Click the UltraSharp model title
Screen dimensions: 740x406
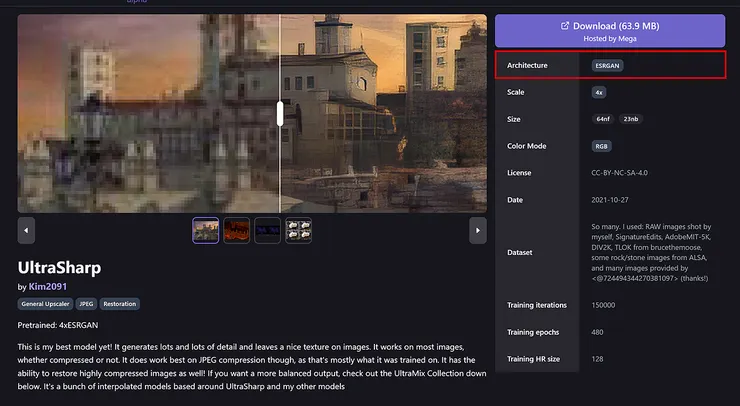tap(59, 268)
